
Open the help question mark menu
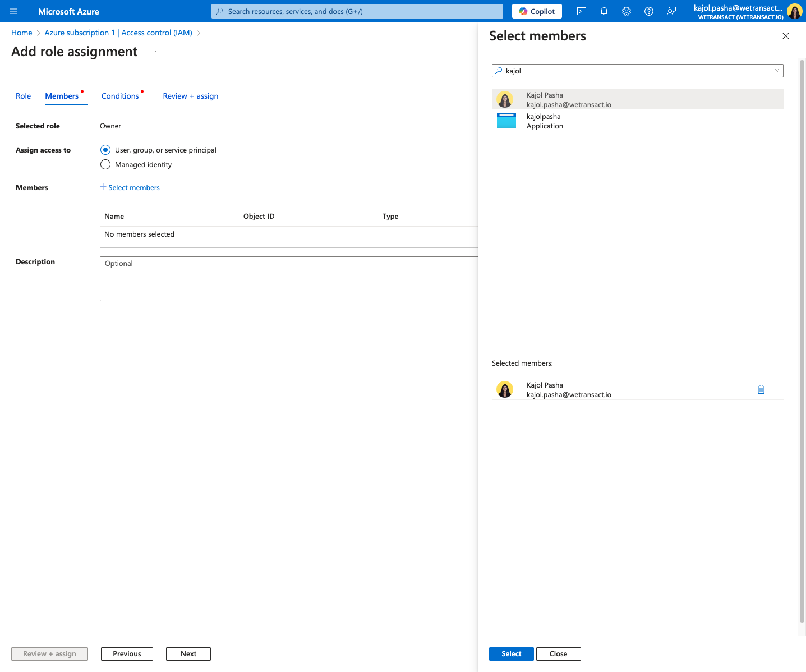pyautogui.click(x=649, y=11)
